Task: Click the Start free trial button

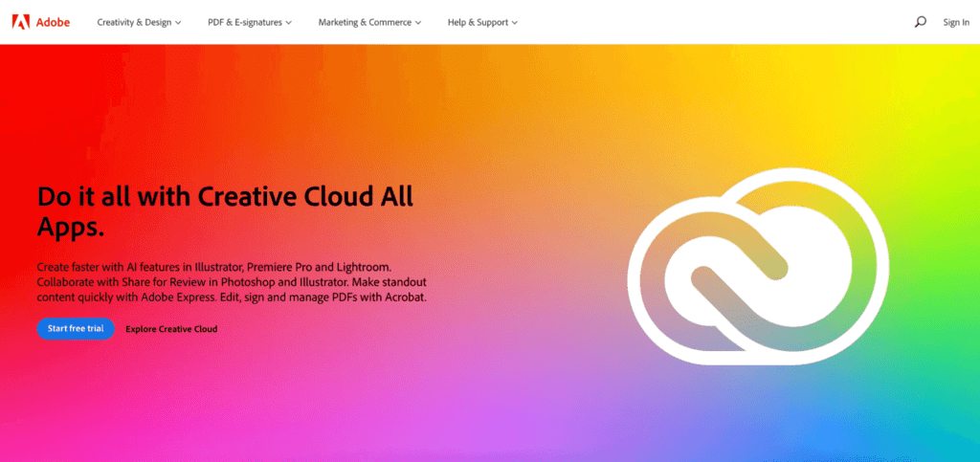Action: click(76, 328)
